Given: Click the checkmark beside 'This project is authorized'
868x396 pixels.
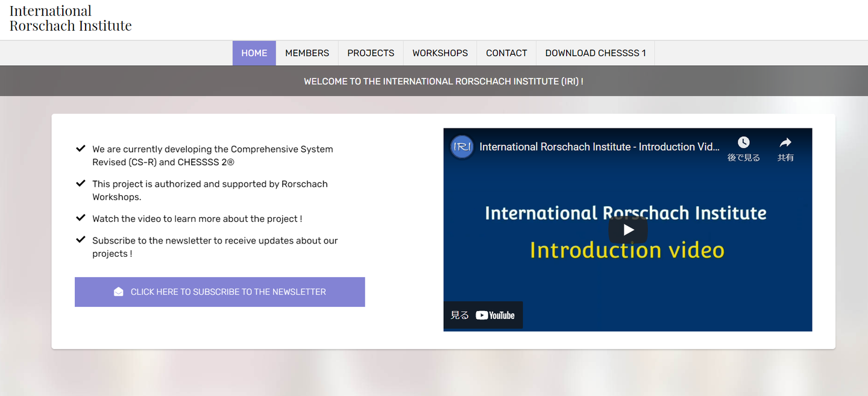Looking at the screenshot, I should tap(80, 183).
